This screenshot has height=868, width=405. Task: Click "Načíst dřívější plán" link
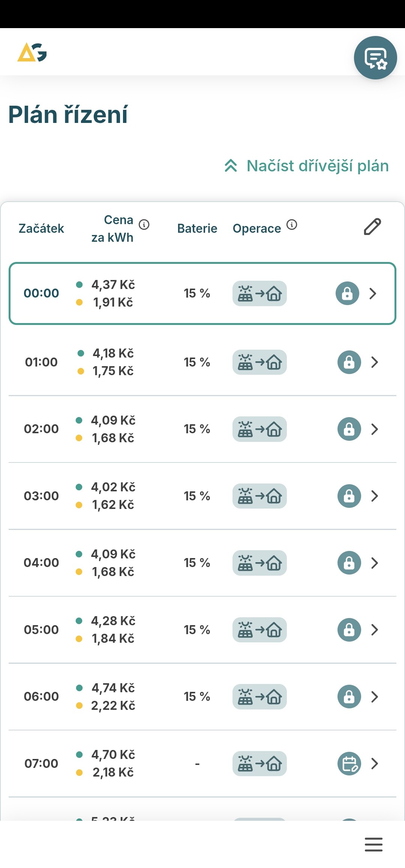[x=317, y=166]
